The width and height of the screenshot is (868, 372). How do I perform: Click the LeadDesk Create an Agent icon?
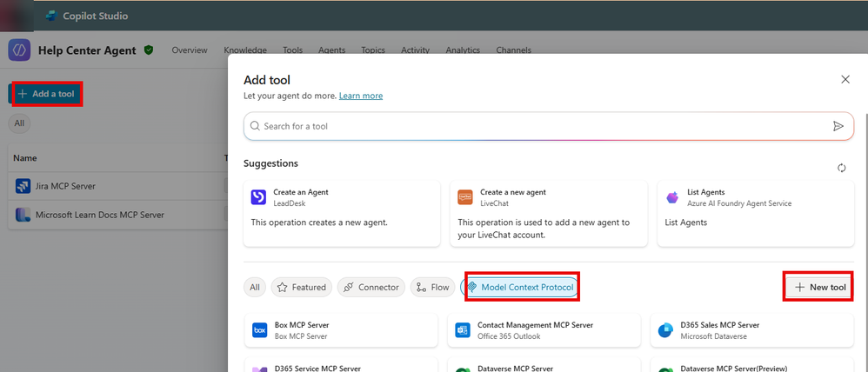click(258, 197)
